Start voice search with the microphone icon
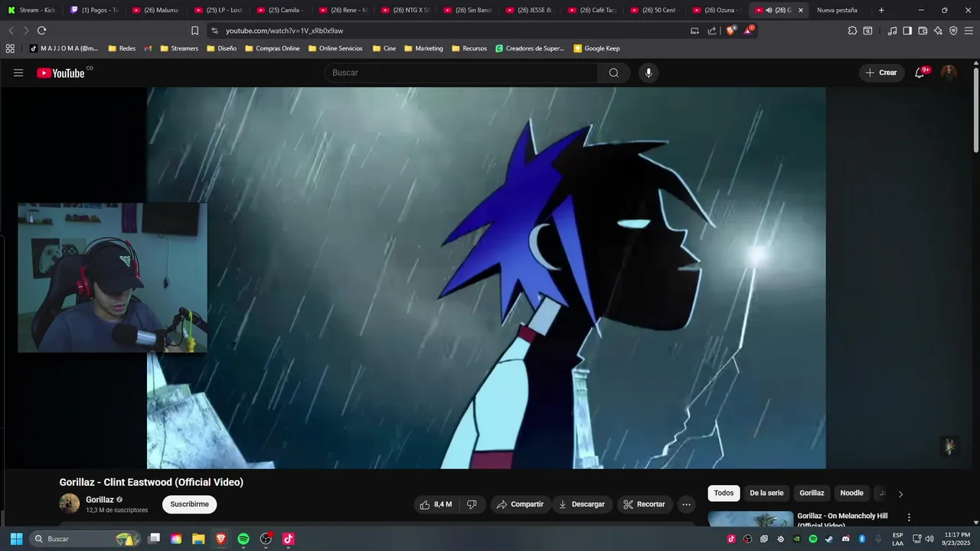Image resolution: width=980 pixels, height=551 pixels. [648, 73]
